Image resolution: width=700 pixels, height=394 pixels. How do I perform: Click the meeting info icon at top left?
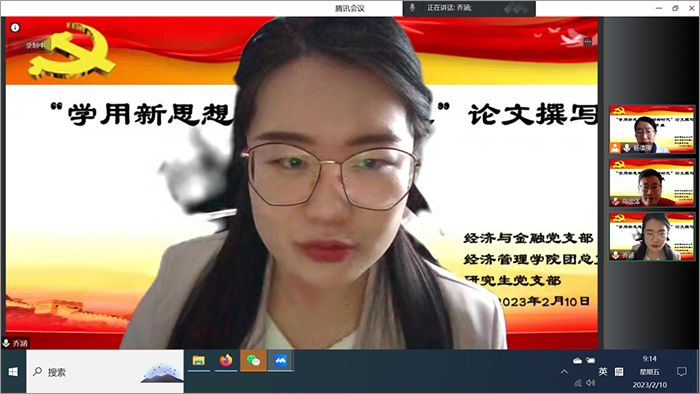coord(15,28)
